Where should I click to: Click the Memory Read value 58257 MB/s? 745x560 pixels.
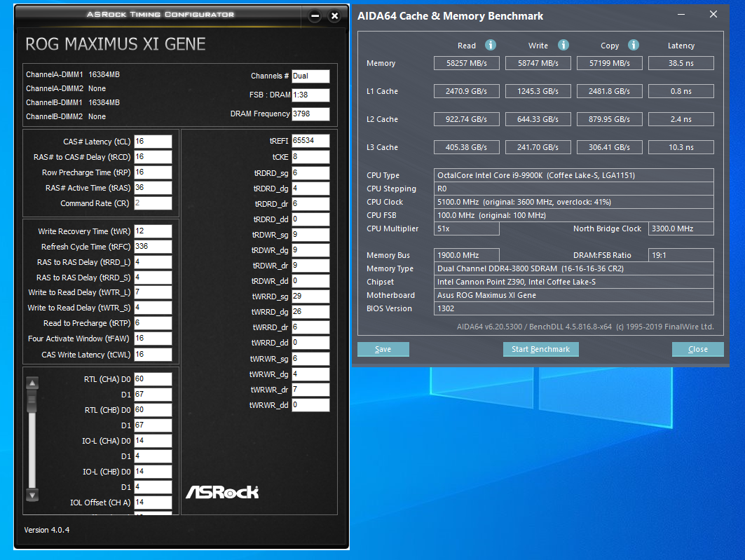(467, 63)
